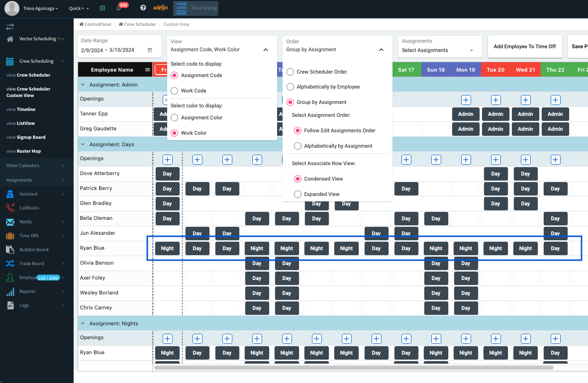Collapse Assignment: Nights group
The height and width of the screenshot is (383, 588).
pos(83,323)
